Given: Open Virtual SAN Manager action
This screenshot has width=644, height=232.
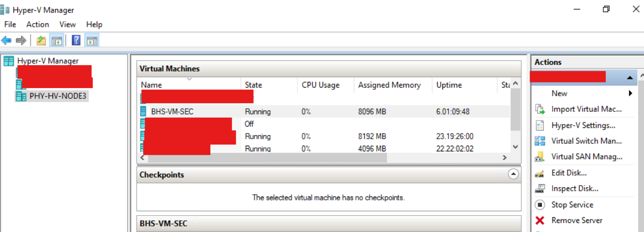Looking at the screenshot, I should point(587,157).
